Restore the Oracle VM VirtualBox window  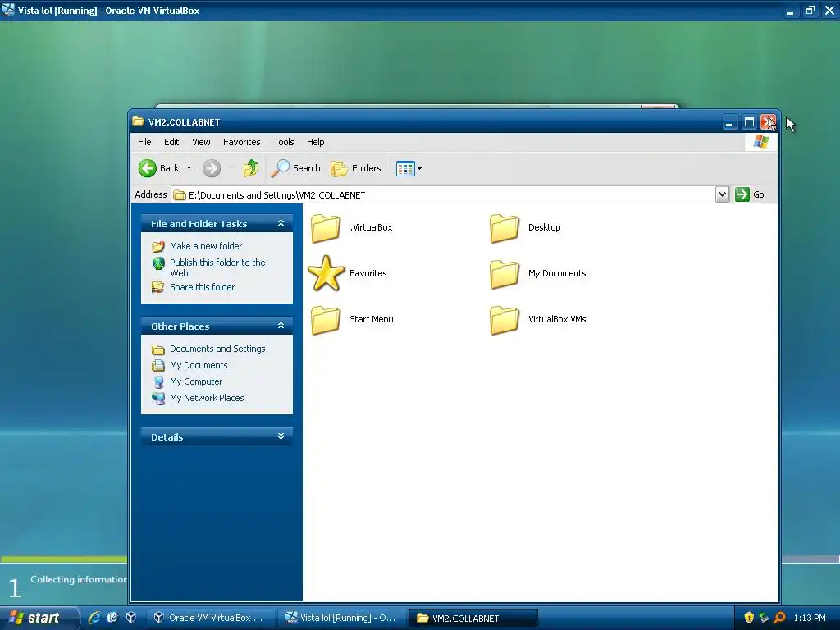pos(810,10)
